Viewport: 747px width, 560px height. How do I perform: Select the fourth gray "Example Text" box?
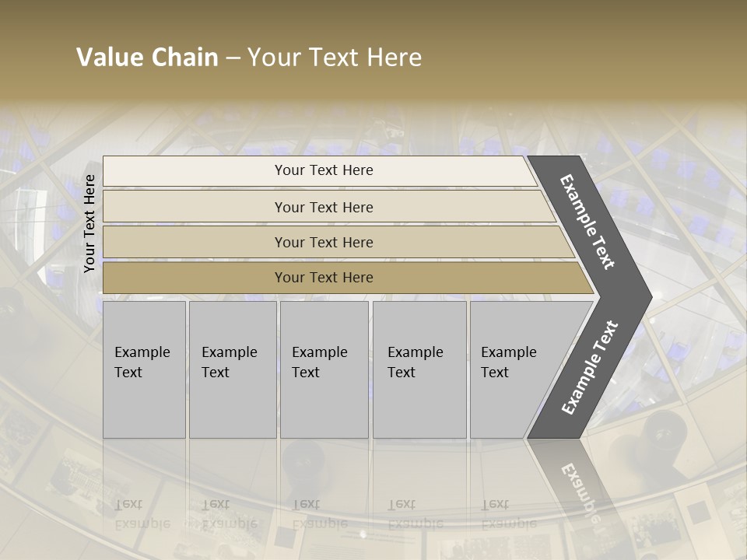[419, 369]
